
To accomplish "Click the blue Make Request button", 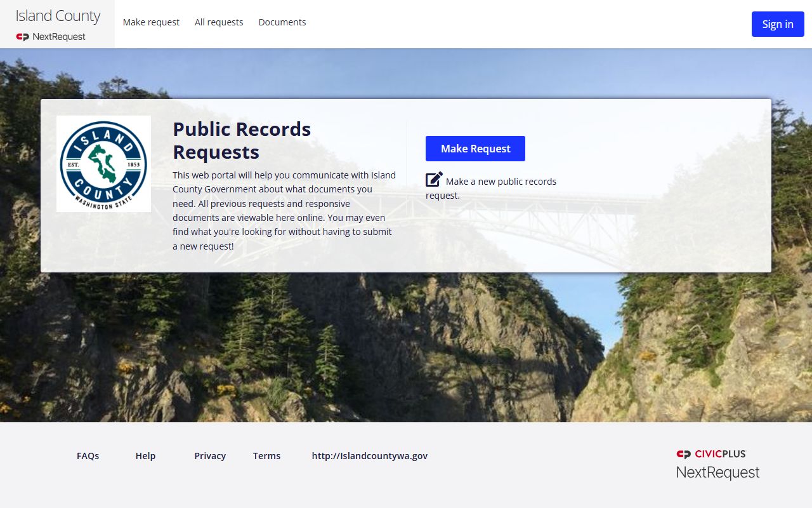I will click(x=475, y=149).
